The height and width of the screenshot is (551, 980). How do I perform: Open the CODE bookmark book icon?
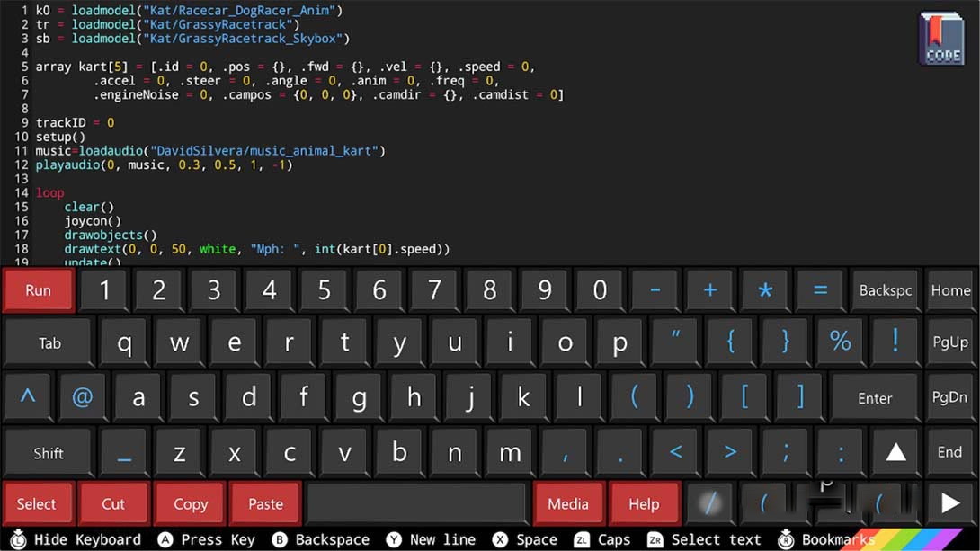(940, 39)
